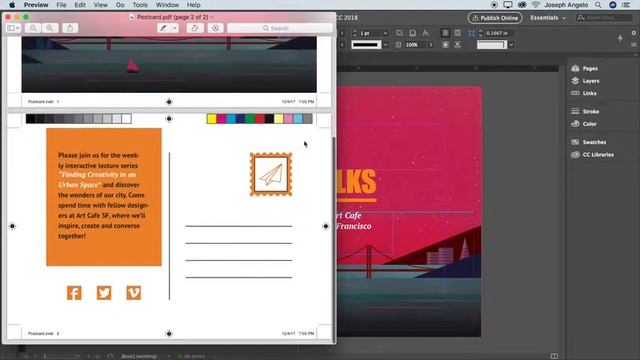Open the Swatches panel in InDesign
The width and height of the screenshot is (640, 360).
pyautogui.click(x=589, y=142)
